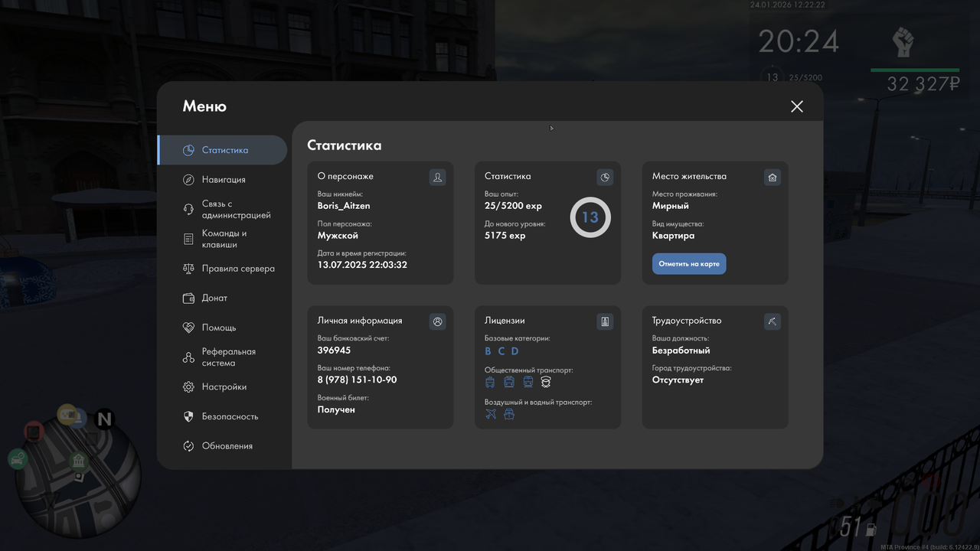The width and height of the screenshot is (980, 551).
Task: Open the Статистика menu section
Action: coord(222,150)
